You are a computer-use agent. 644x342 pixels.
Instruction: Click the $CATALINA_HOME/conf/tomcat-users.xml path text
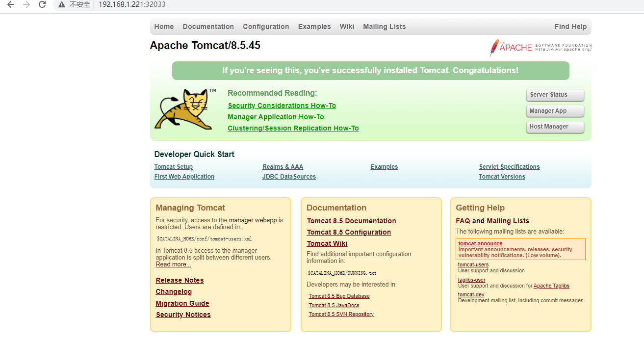point(205,238)
